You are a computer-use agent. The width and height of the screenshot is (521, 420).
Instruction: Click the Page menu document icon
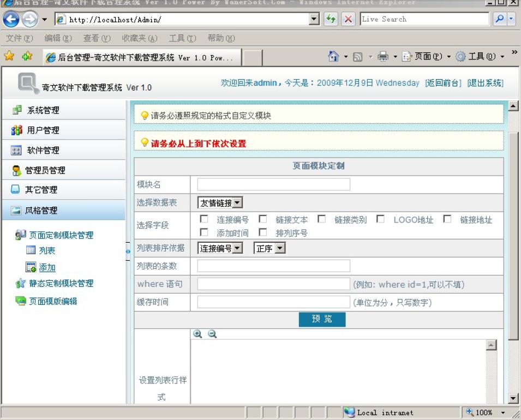[x=407, y=57]
